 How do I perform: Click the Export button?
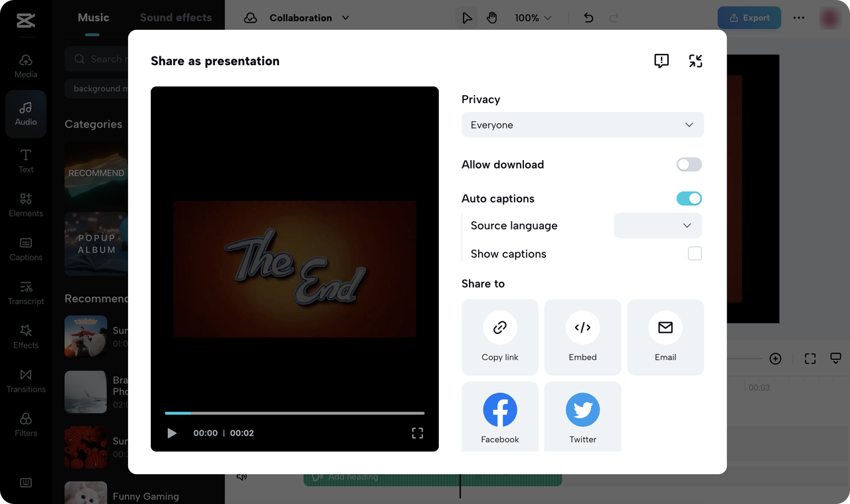click(749, 18)
